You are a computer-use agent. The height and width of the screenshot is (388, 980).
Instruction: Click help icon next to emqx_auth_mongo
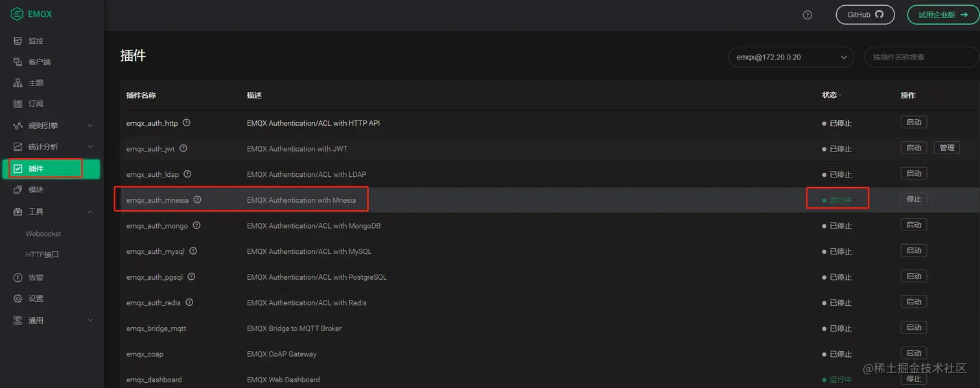(x=196, y=225)
